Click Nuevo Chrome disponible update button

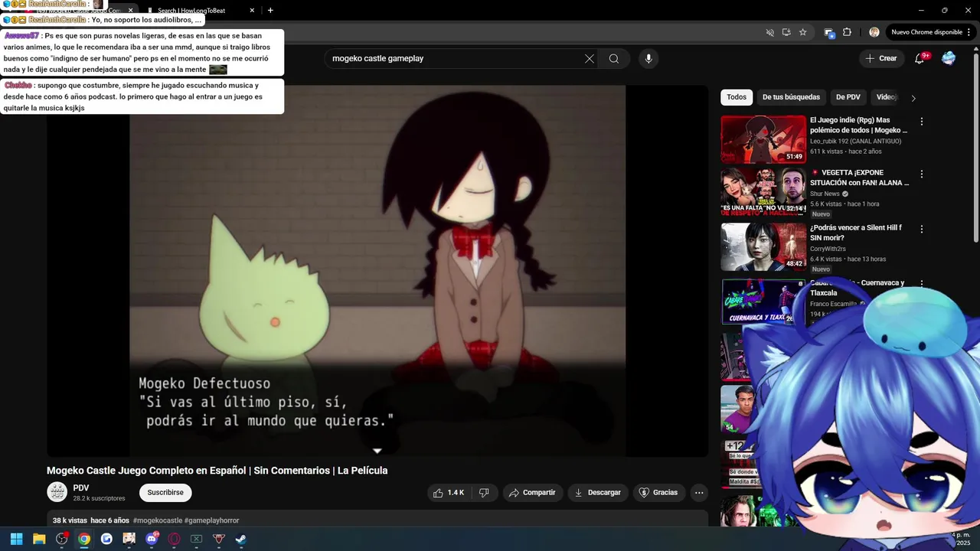point(926,32)
